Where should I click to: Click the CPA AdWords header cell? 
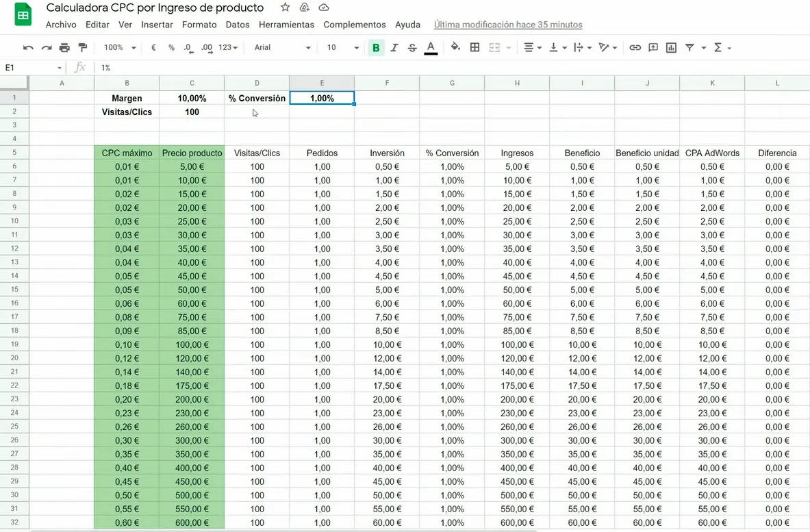(x=712, y=153)
